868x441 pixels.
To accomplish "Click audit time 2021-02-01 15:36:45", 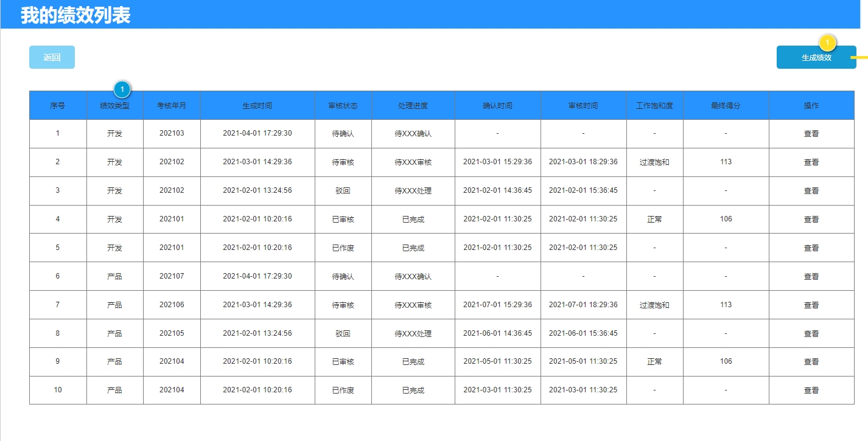I will click(583, 190).
